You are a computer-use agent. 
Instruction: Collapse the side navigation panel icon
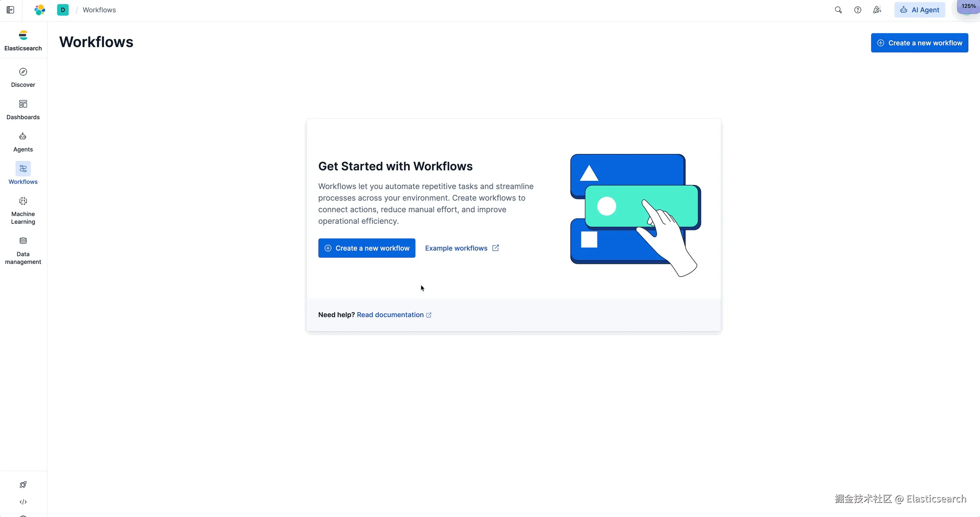tap(10, 10)
